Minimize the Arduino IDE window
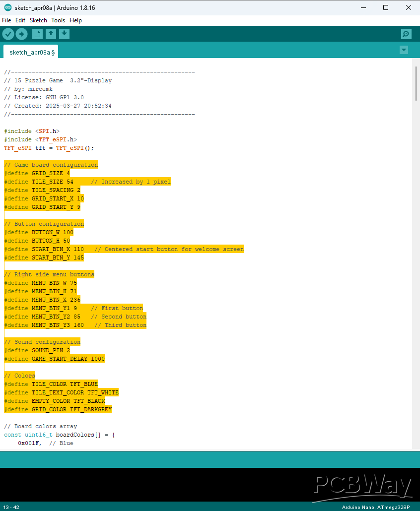The image size is (420, 511). pos(363,7)
